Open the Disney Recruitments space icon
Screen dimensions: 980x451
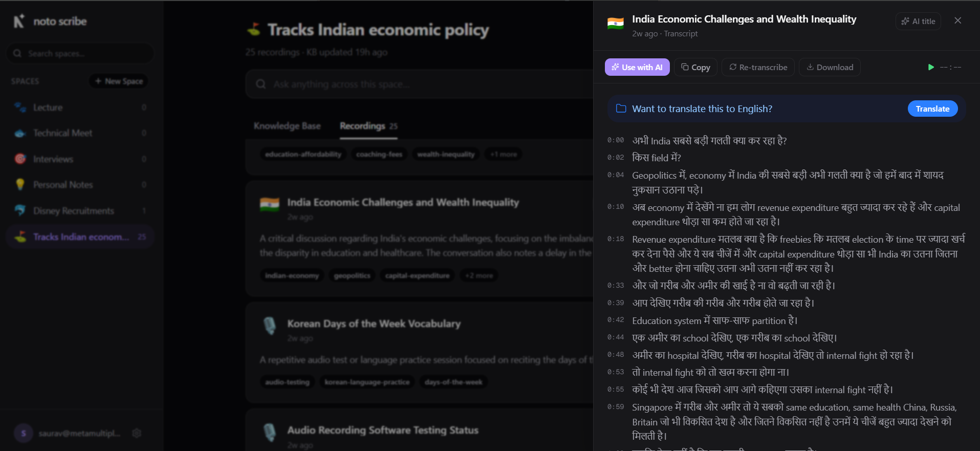[x=20, y=210]
